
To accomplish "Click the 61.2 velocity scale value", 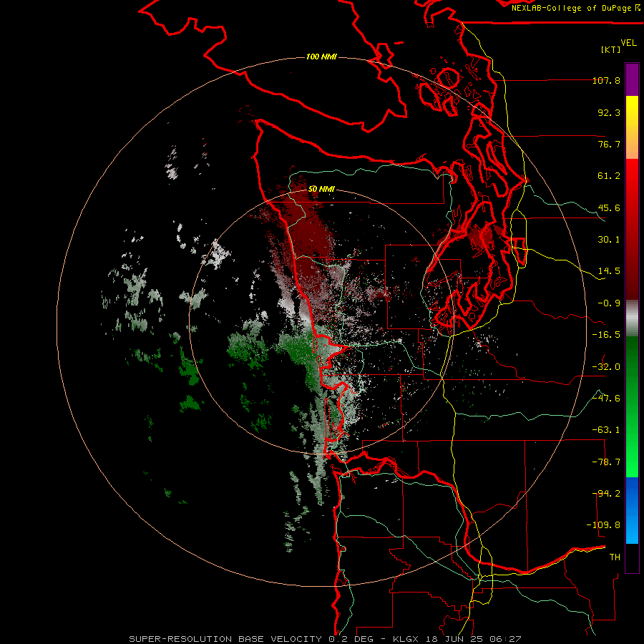I will tap(609, 176).
